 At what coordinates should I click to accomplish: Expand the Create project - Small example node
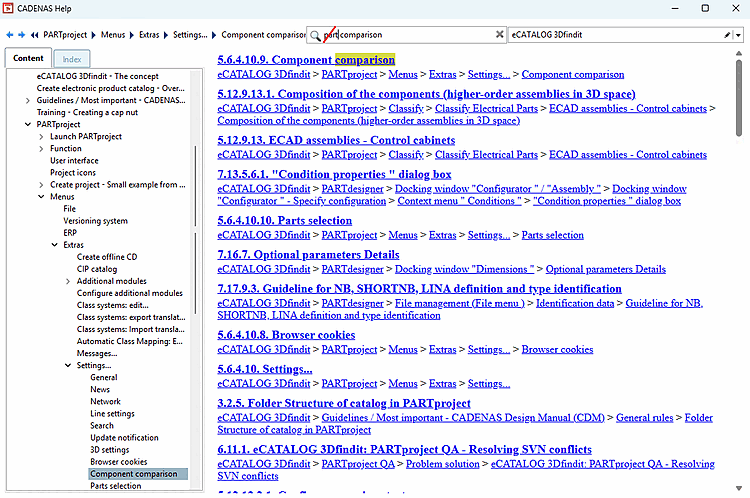[41, 185]
